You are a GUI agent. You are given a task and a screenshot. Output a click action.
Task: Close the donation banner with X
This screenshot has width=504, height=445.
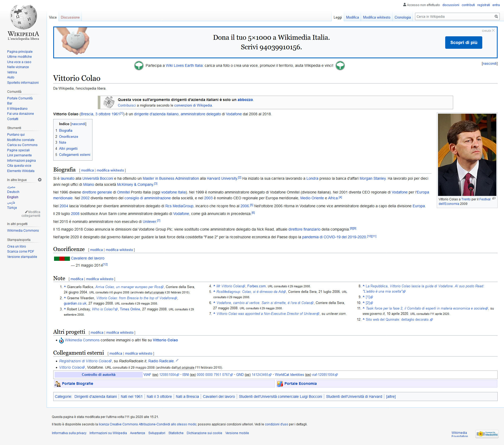pos(493,30)
